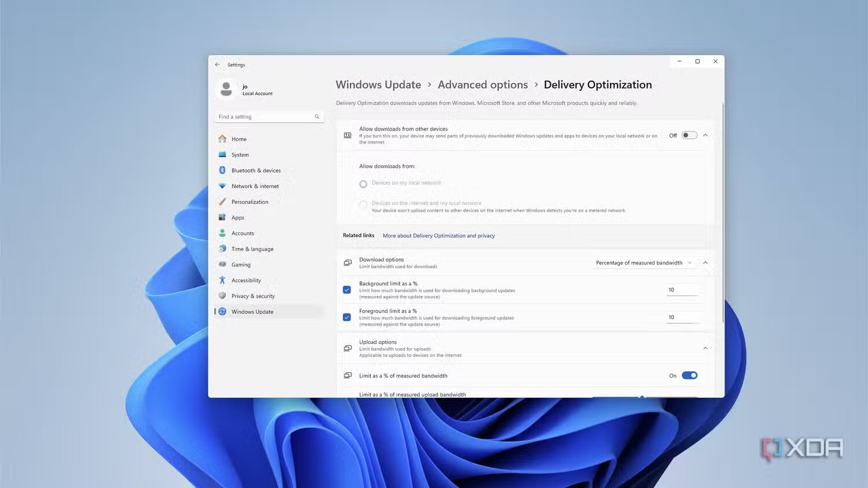
Task: Collapse the Download options section chevron
Action: point(705,263)
